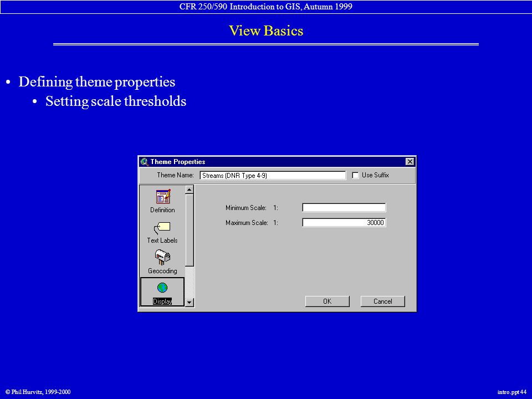Select the Display globe icon
This screenshot has height=399, width=532.
coord(162,288)
